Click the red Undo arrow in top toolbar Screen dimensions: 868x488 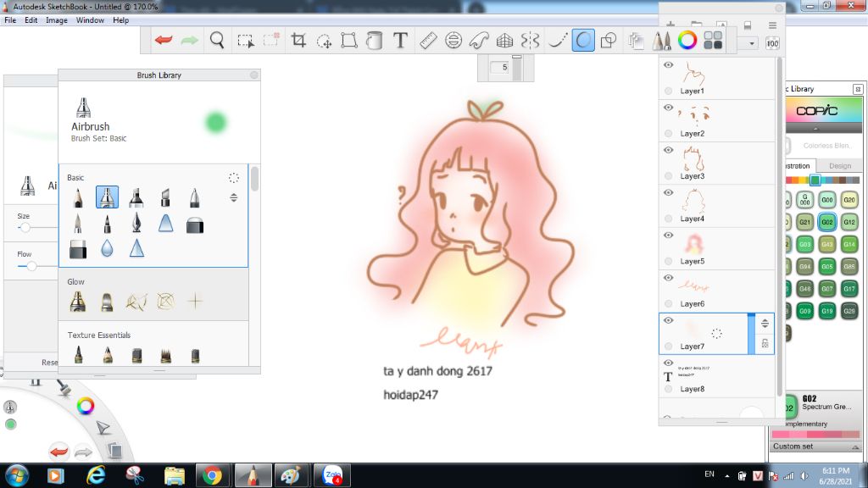pos(164,40)
